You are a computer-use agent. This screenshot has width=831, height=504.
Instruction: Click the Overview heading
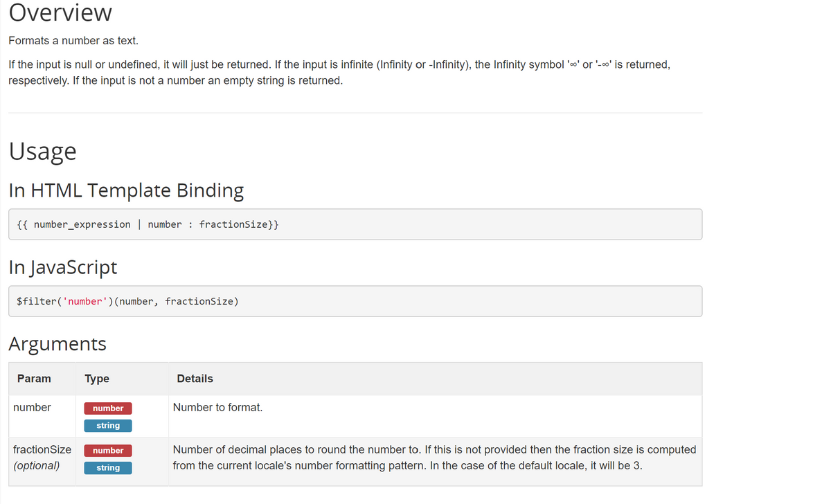pos(61,12)
